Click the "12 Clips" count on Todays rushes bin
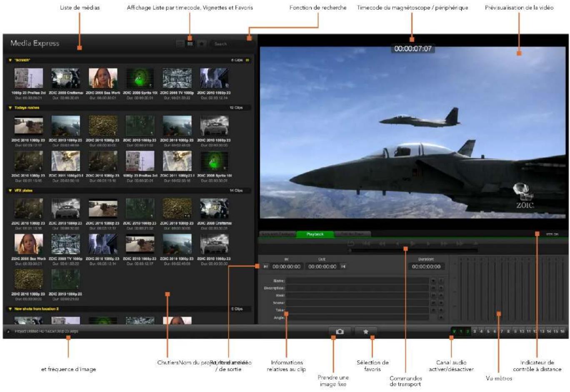Screen dimensions: 570x392 [236, 108]
